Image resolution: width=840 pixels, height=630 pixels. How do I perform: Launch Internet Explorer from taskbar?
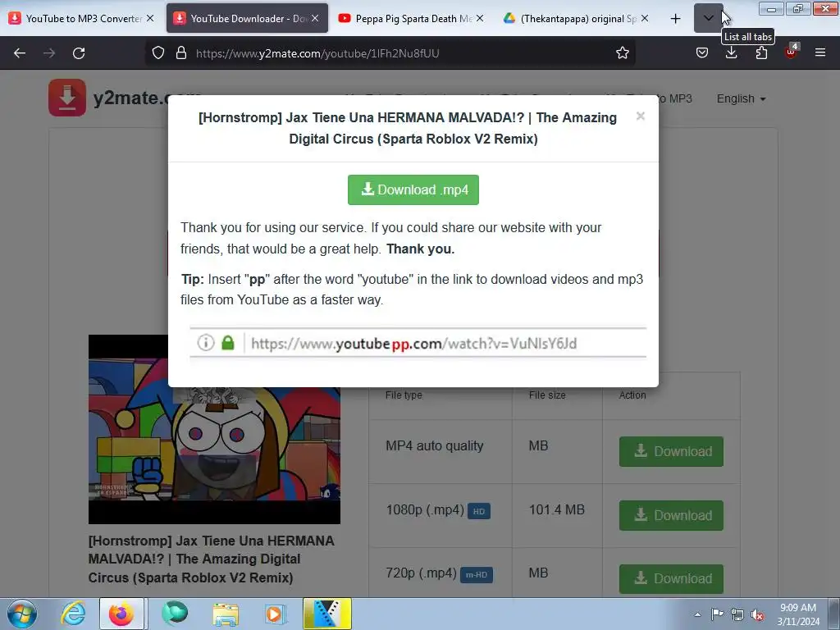[x=73, y=614]
